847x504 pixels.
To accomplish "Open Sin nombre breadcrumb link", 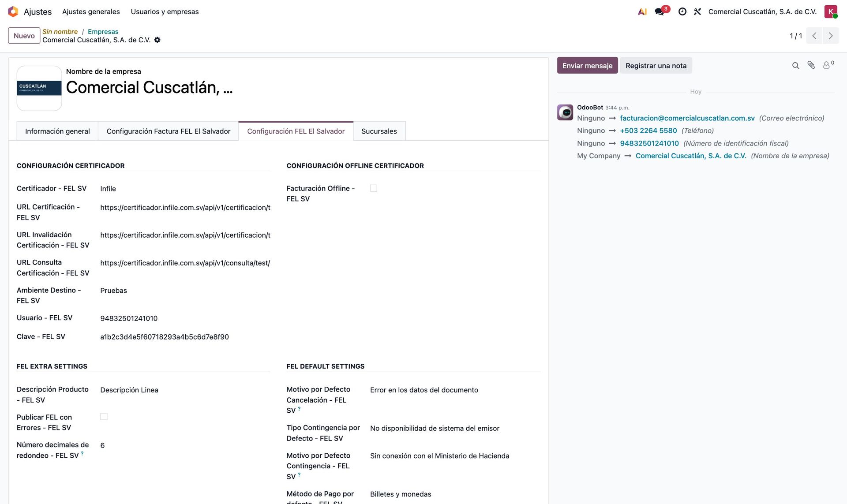I will [60, 32].
